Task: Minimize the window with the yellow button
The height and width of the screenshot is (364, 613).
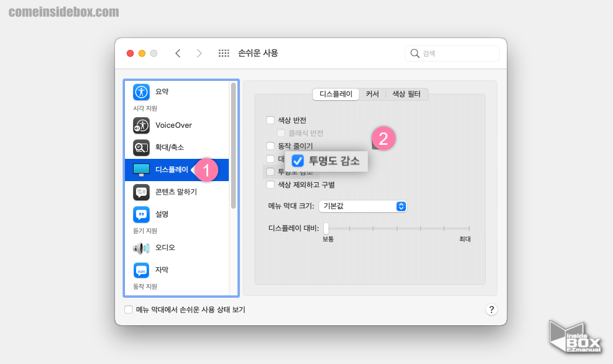Action: pyautogui.click(x=142, y=53)
